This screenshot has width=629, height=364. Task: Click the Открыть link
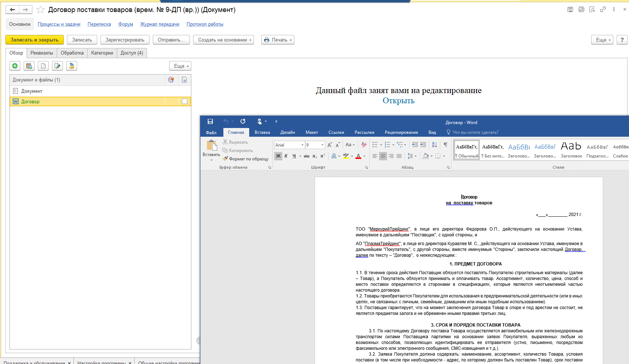pos(398,101)
